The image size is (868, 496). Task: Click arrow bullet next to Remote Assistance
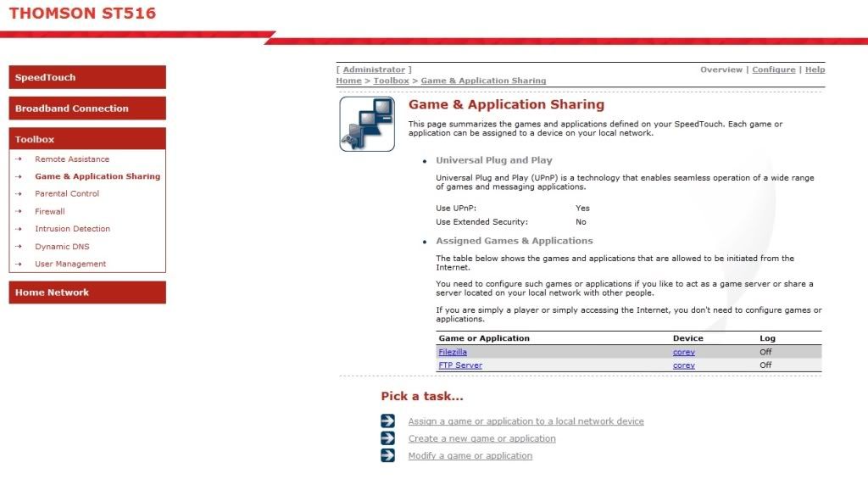click(19, 159)
